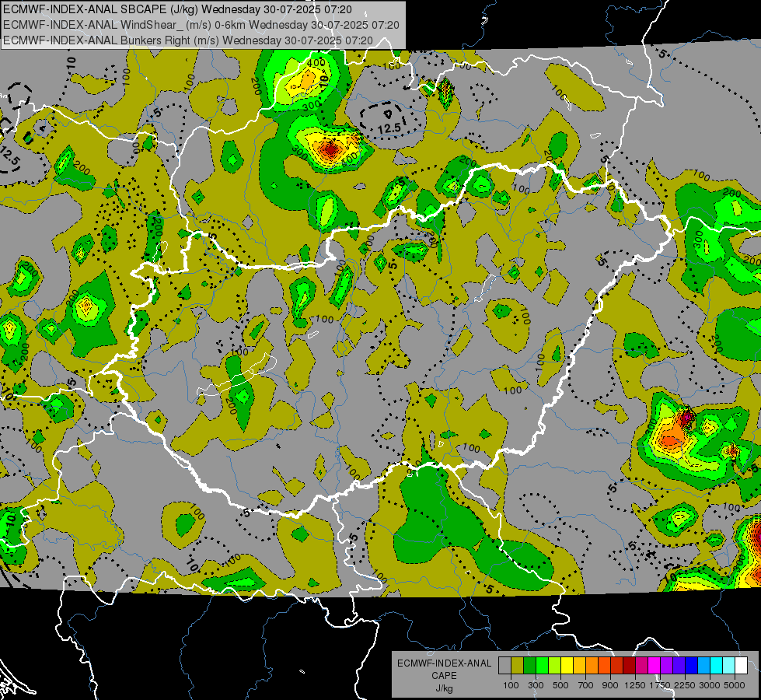761x700 pixels.
Task: Click the Bunkers Right header line
Action: click(188, 40)
